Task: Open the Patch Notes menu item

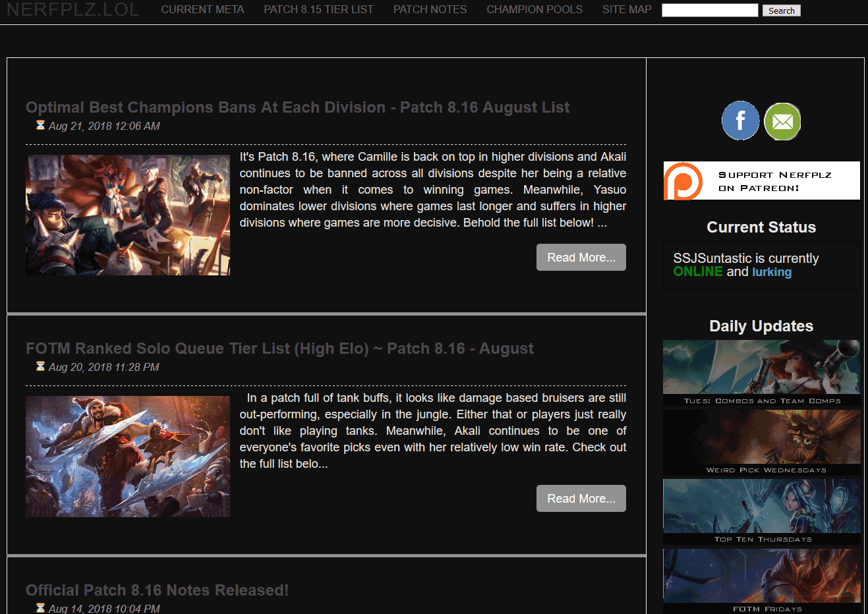Action: pos(430,10)
